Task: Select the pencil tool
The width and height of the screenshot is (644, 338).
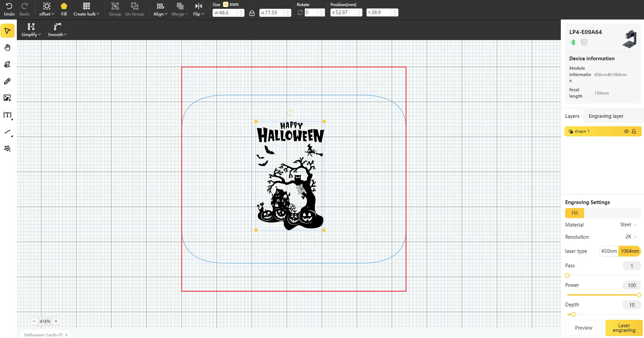Action: tap(7, 81)
